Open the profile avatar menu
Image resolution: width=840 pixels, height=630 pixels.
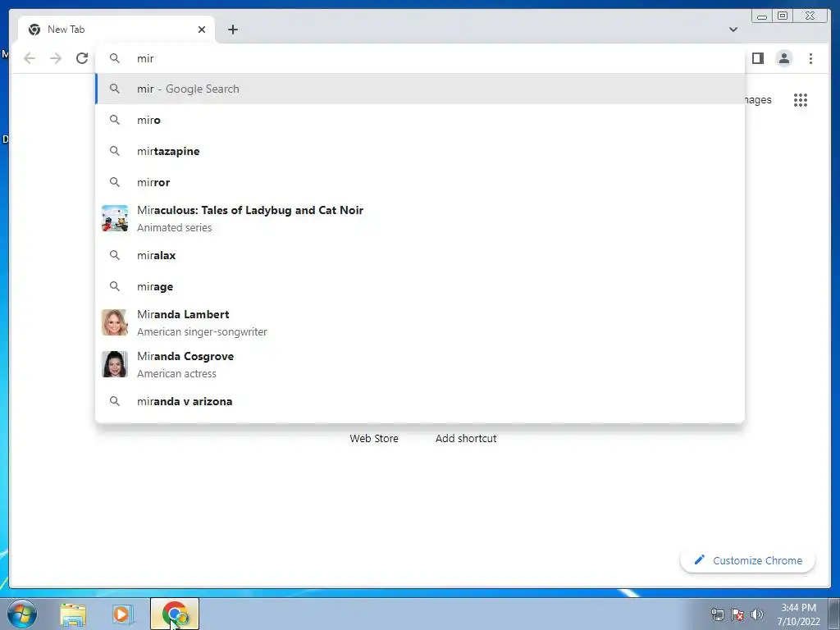pyautogui.click(x=783, y=58)
